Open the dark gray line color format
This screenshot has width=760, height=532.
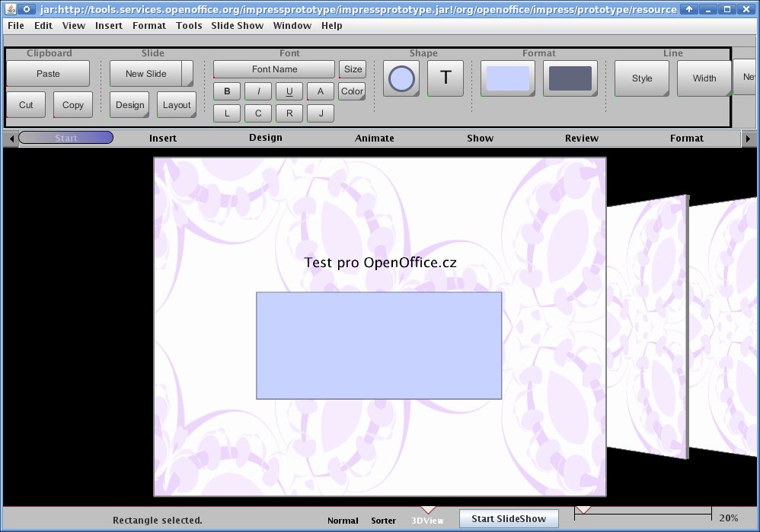pos(570,78)
